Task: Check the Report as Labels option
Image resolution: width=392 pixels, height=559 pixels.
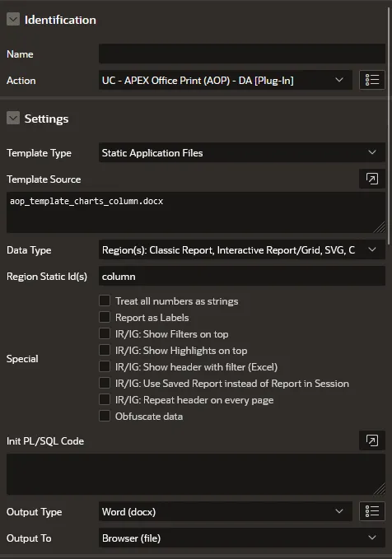Action: pyautogui.click(x=105, y=317)
